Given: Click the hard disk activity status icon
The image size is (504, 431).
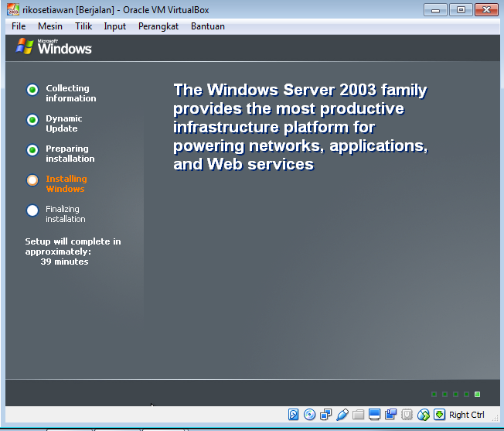Looking at the screenshot, I should [293, 415].
